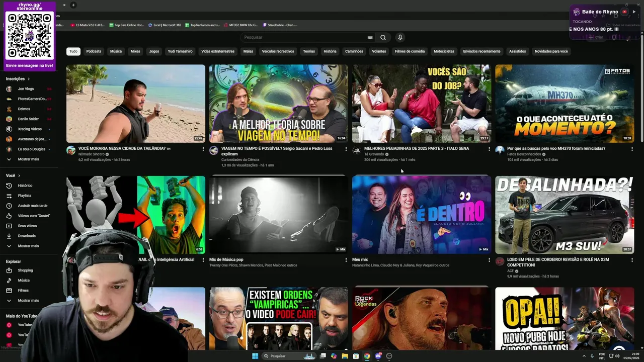Open Seus vídeos
Viewport: 644px width, 362px height.
tap(27, 226)
